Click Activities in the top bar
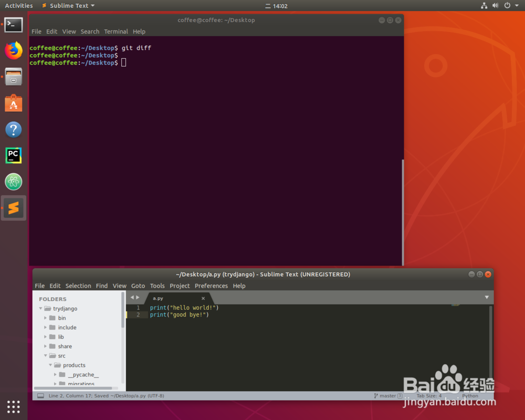525x420 pixels. pos(19,6)
